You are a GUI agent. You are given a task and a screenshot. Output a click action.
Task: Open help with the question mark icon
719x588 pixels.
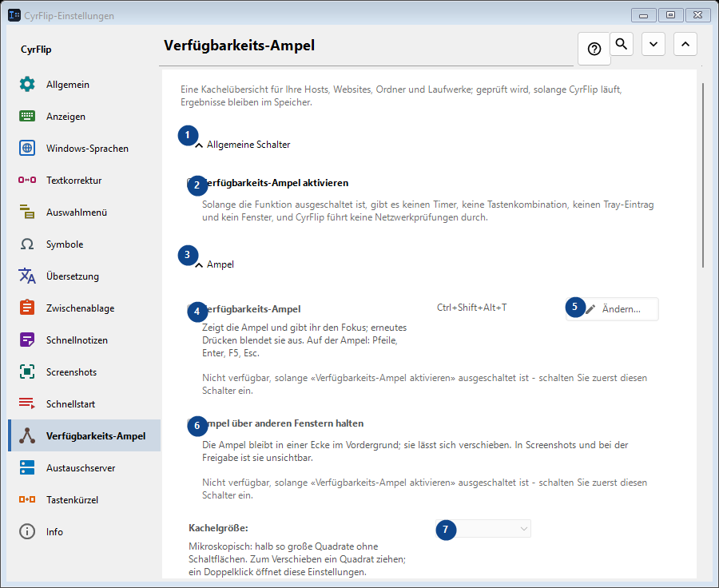point(594,49)
